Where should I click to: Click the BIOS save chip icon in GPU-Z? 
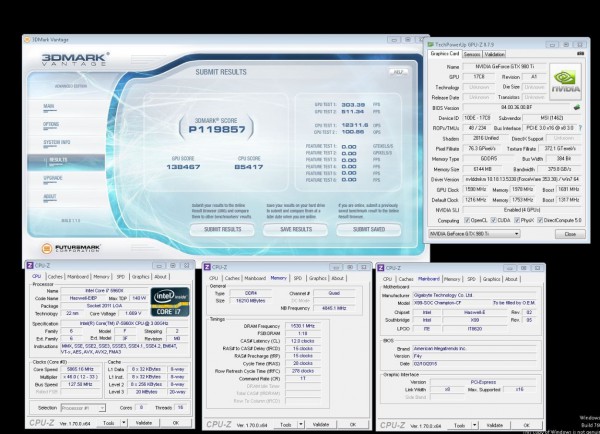tap(577, 108)
